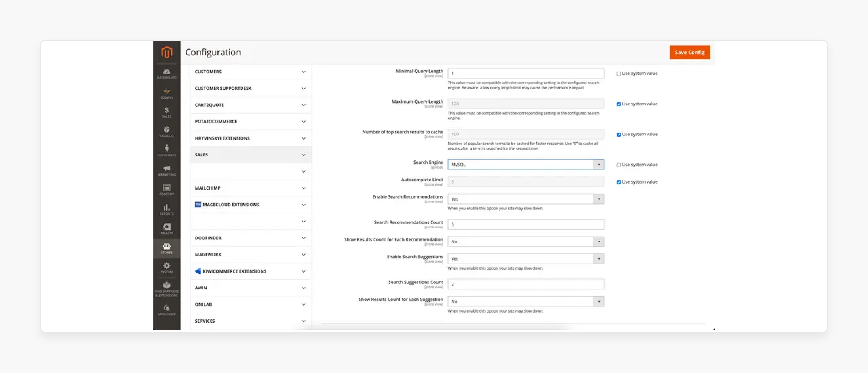Viewport: 868px width, 373px height.
Task: Expand the SALES configuration section
Action: (x=251, y=155)
